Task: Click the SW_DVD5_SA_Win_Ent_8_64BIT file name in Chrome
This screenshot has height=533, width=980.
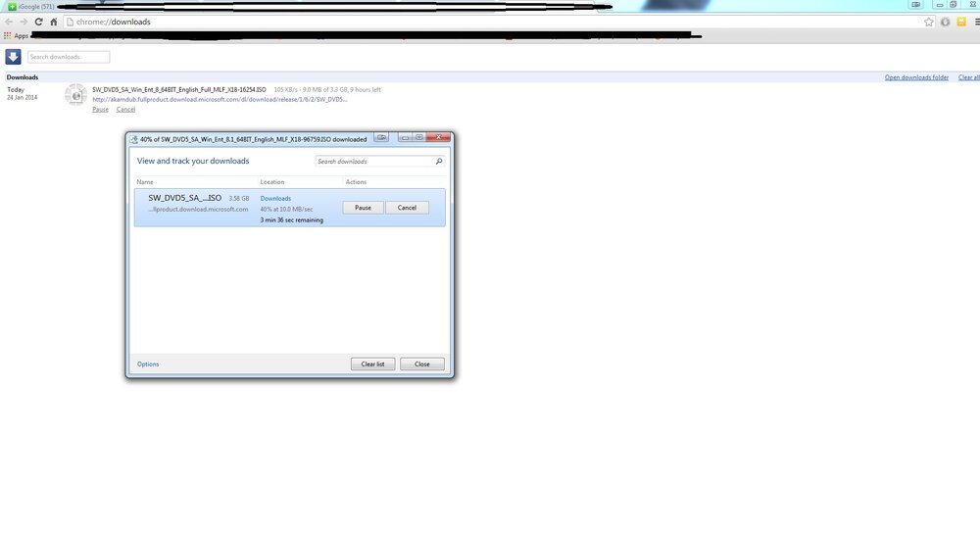Action: [x=179, y=90]
